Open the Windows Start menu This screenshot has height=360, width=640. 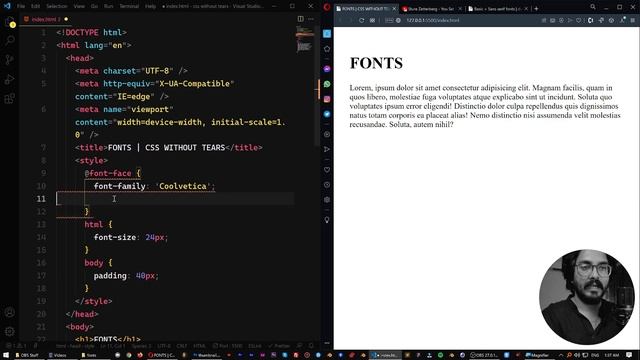pos(6,355)
